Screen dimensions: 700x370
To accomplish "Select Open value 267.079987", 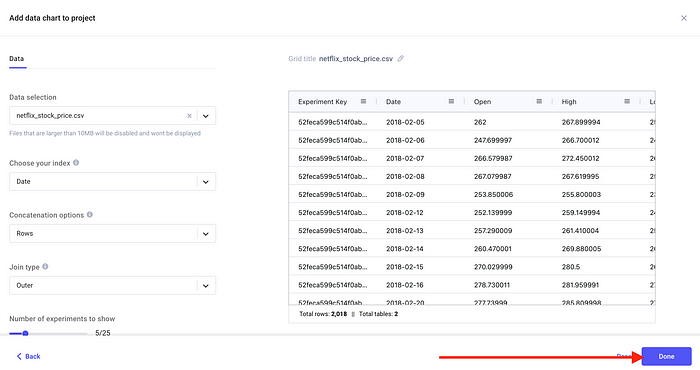I will click(492, 176).
